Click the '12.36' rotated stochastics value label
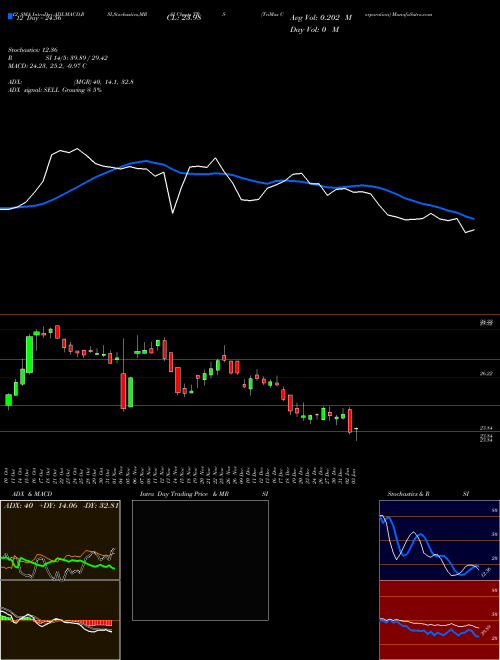 coord(486,572)
